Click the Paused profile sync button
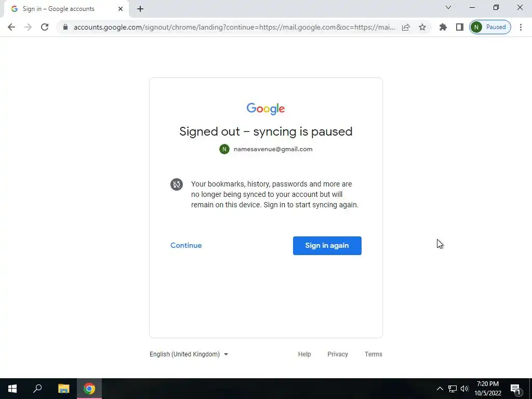Image resolution: width=532 pixels, height=399 pixels. pos(490,27)
